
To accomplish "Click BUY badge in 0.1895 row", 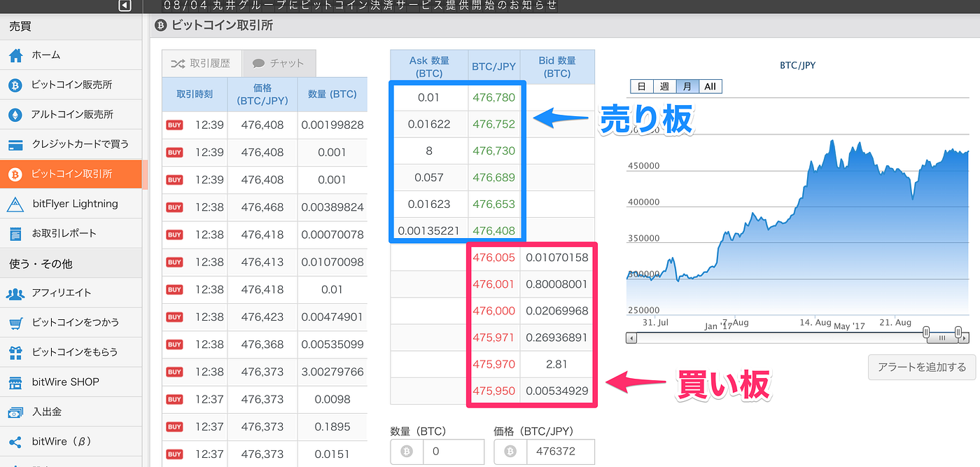I will point(174,426).
